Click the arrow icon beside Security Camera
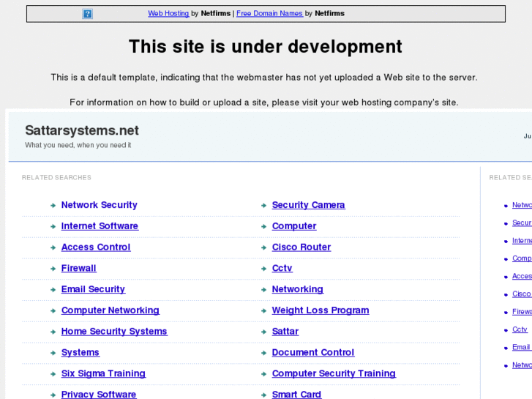 tap(263, 206)
